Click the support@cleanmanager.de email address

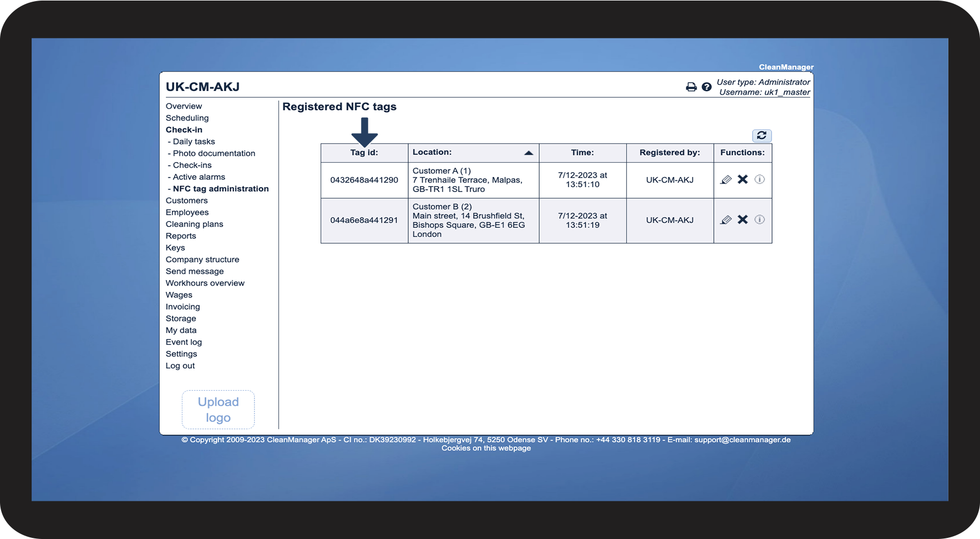[742, 440]
